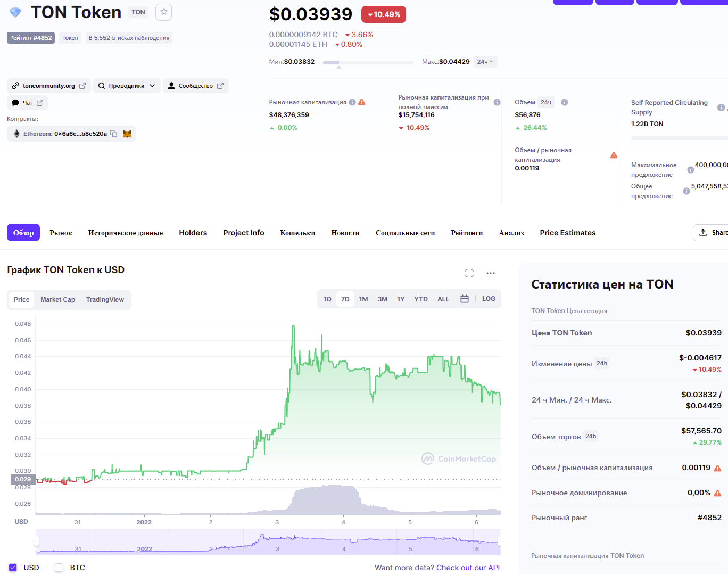Open the Анализ tab
This screenshot has width=728, height=574.
[x=511, y=233]
